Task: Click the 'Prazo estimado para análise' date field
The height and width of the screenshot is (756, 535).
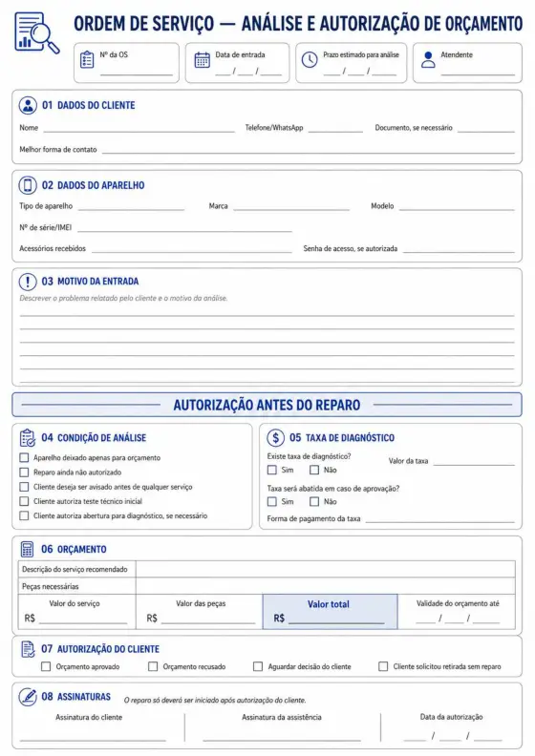Action: pos(360,72)
